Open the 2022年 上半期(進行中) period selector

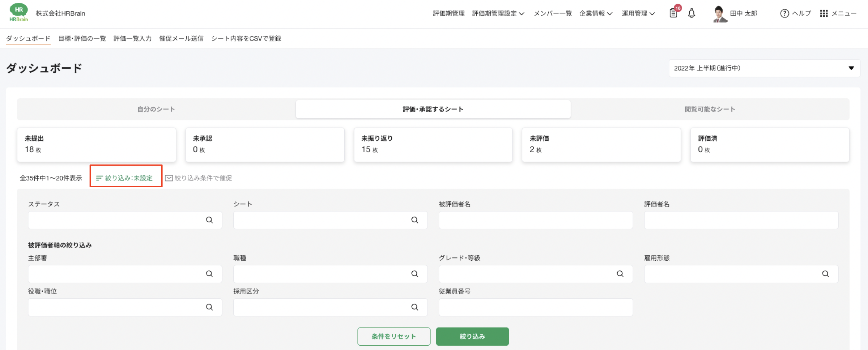click(764, 68)
